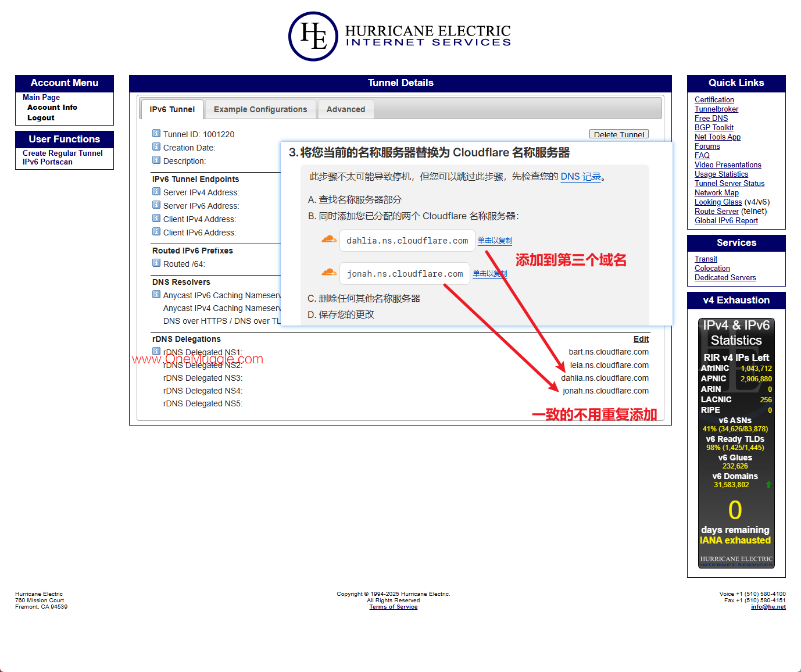Go to Main Page in Account Menu

[41, 97]
